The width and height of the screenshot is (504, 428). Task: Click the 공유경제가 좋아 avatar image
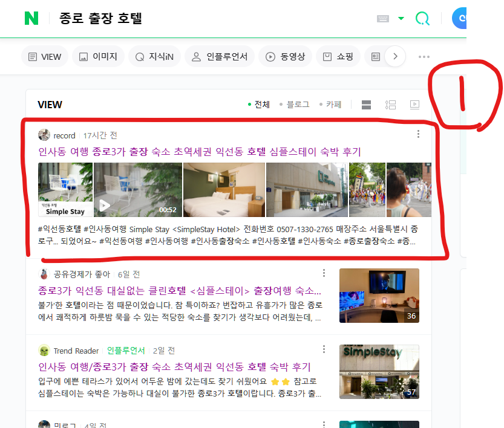(44, 274)
